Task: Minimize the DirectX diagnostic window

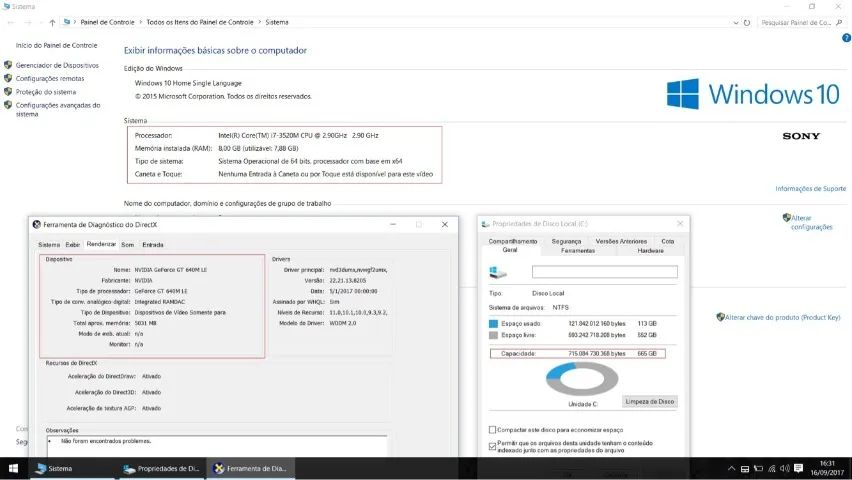Action: click(393, 224)
